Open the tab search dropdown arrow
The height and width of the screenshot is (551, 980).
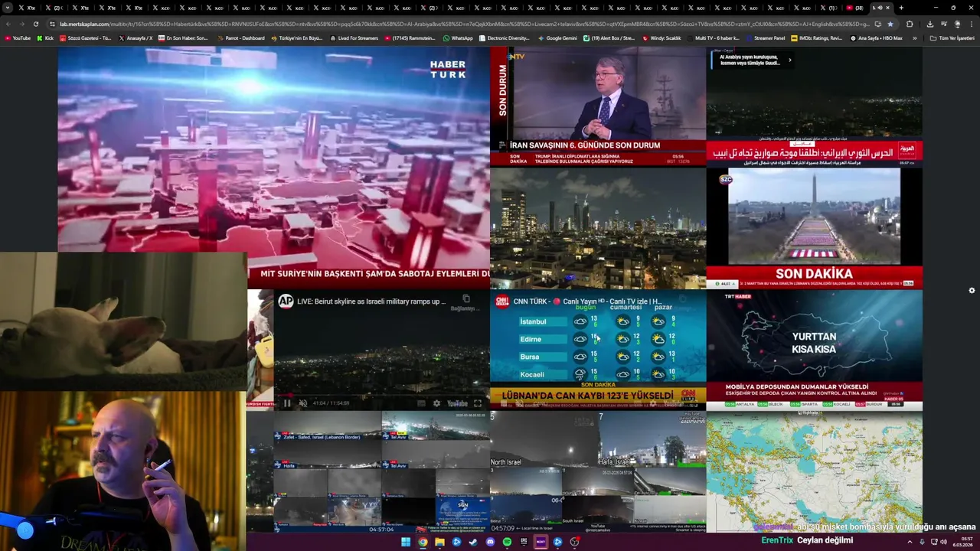point(8,8)
